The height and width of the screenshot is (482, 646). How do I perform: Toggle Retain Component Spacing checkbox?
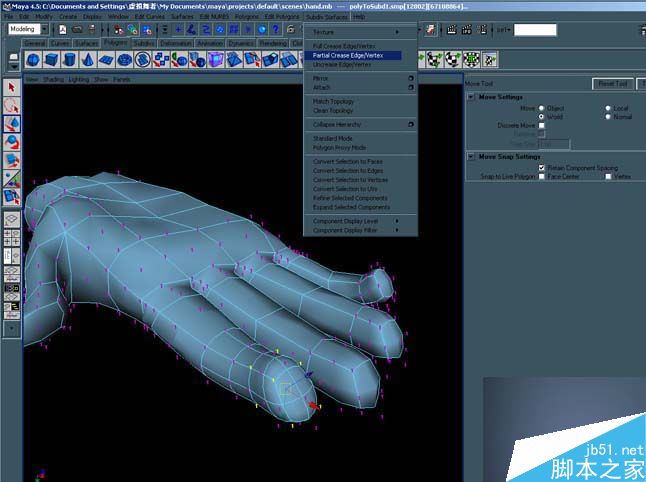[542, 168]
